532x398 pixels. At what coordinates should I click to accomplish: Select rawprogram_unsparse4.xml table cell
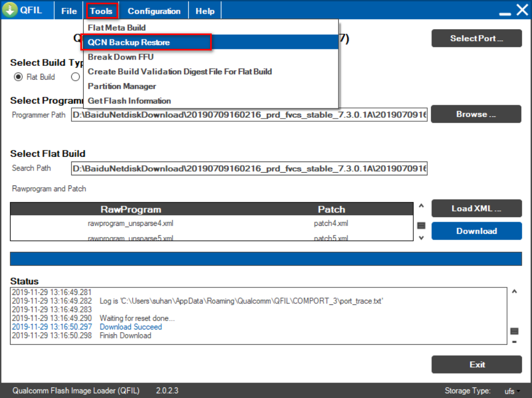click(x=131, y=223)
